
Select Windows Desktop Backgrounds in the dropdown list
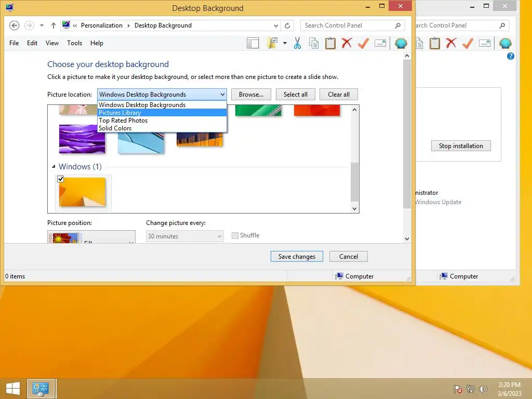(x=162, y=105)
